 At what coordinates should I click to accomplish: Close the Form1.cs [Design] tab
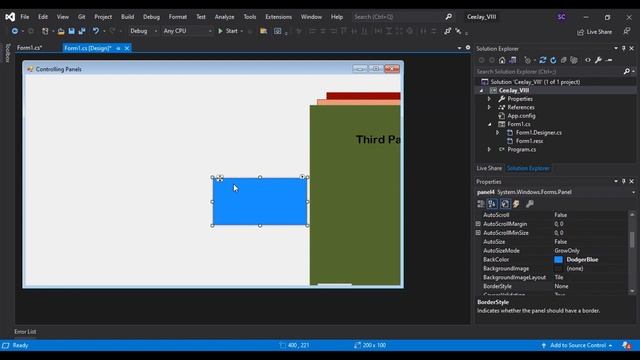point(127,48)
